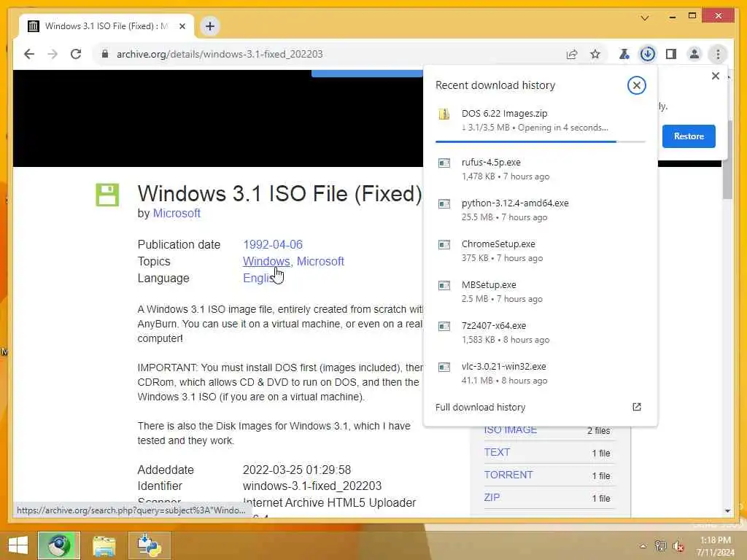Image resolution: width=747 pixels, height=560 pixels.
Task: Open the Microsoft author link
Action: (177, 214)
